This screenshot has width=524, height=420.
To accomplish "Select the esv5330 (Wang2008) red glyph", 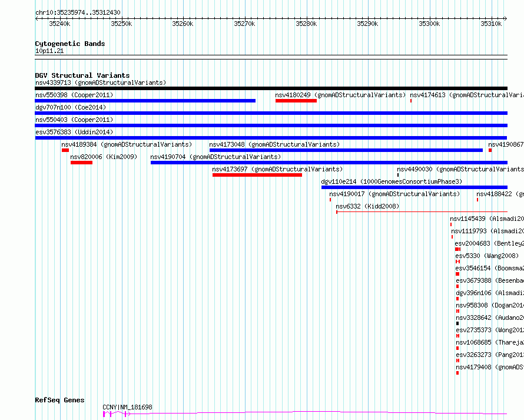I will click(458, 262).
